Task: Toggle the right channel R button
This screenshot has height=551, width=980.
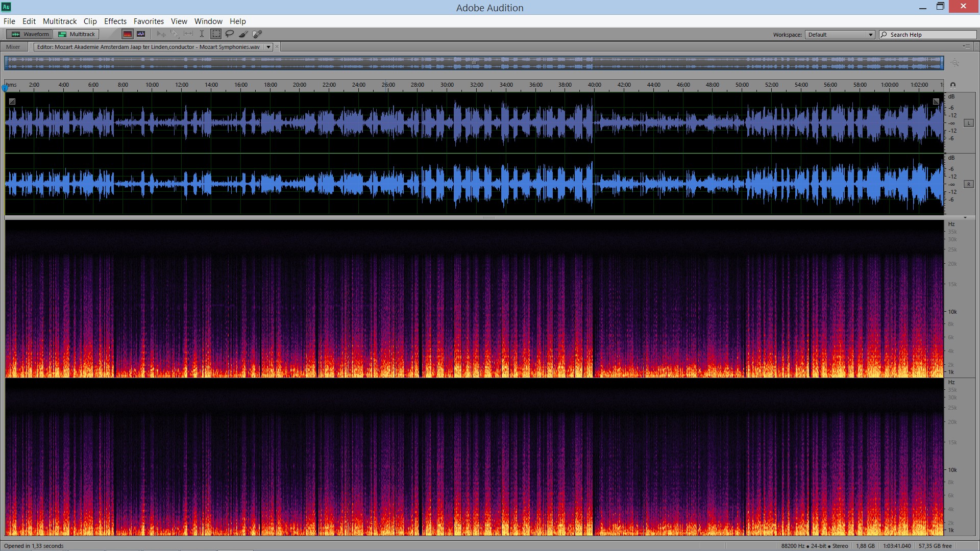Action: [968, 185]
